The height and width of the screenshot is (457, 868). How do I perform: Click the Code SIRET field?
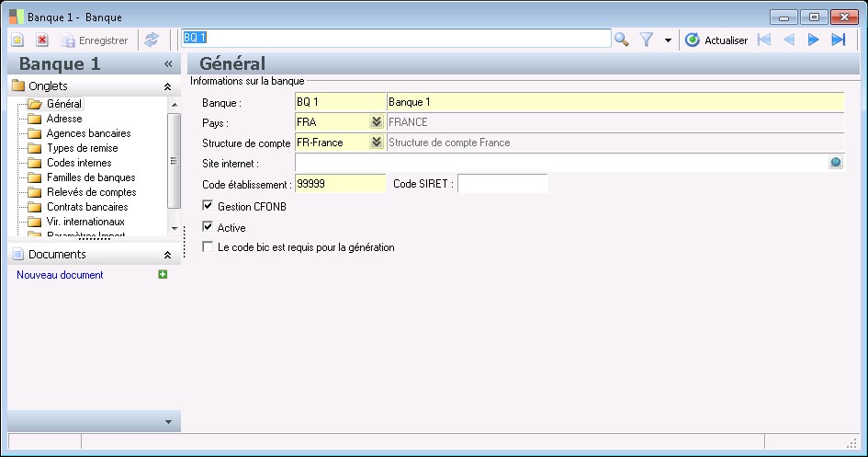click(502, 184)
